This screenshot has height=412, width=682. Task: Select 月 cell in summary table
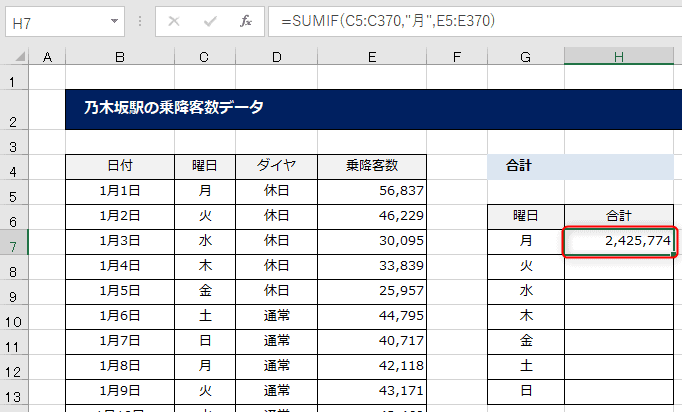pyautogui.click(x=526, y=242)
